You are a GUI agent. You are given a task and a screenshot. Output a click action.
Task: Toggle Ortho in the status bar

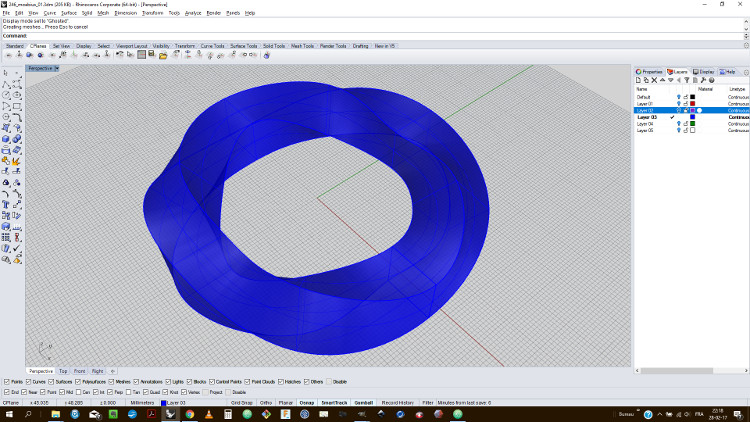(x=266, y=403)
